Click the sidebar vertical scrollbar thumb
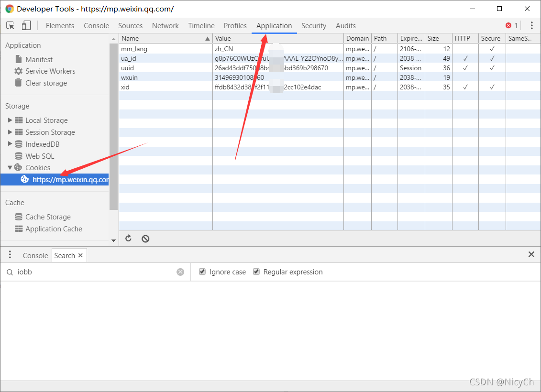The image size is (541, 392). tap(113, 127)
